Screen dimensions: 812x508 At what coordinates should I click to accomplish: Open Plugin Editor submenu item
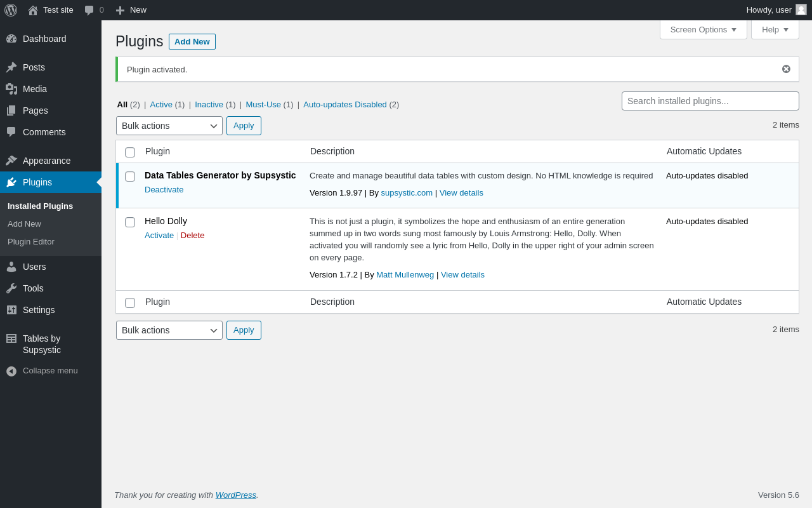pyautogui.click(x=31, y=242)
